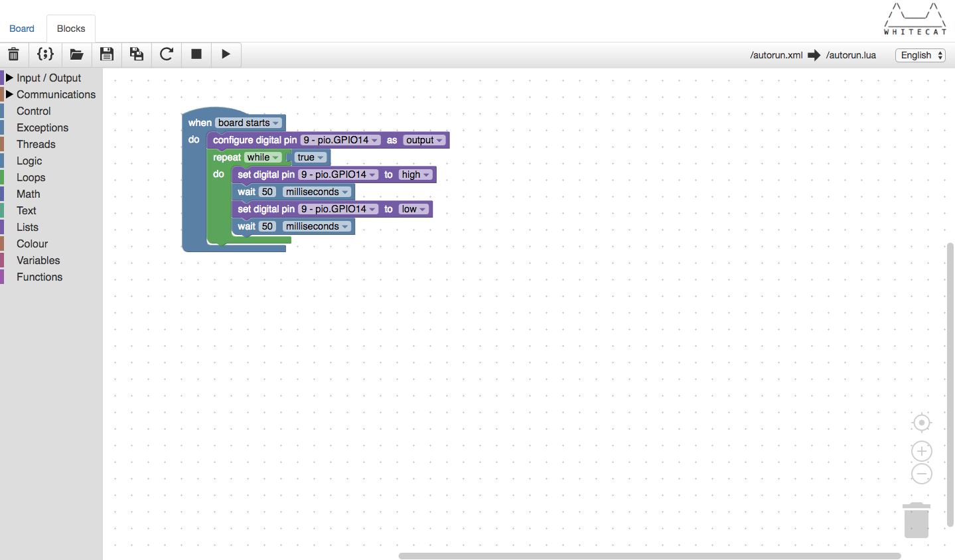Open the Loops block category
Viewport: 955px width, 560px height.
(31, 177)
